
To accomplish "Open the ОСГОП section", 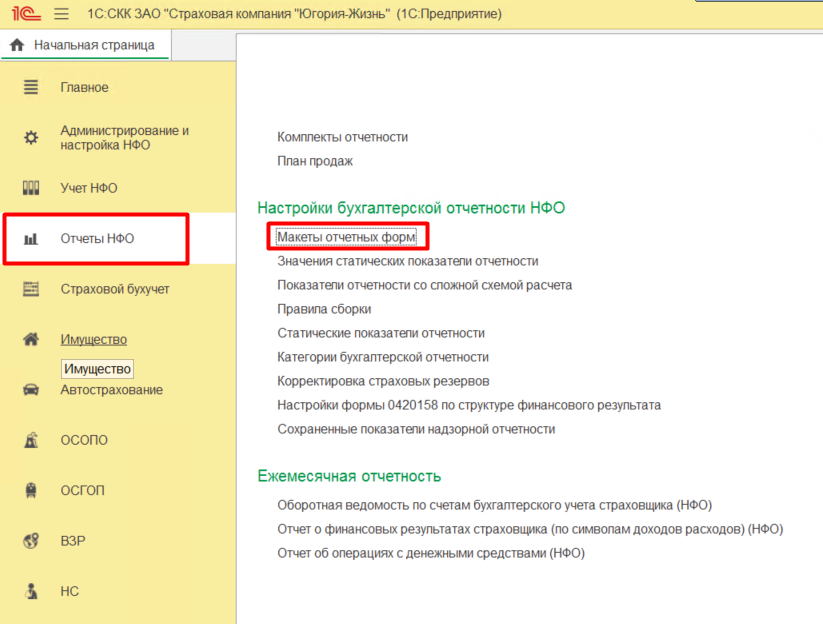I will [82, 490].
